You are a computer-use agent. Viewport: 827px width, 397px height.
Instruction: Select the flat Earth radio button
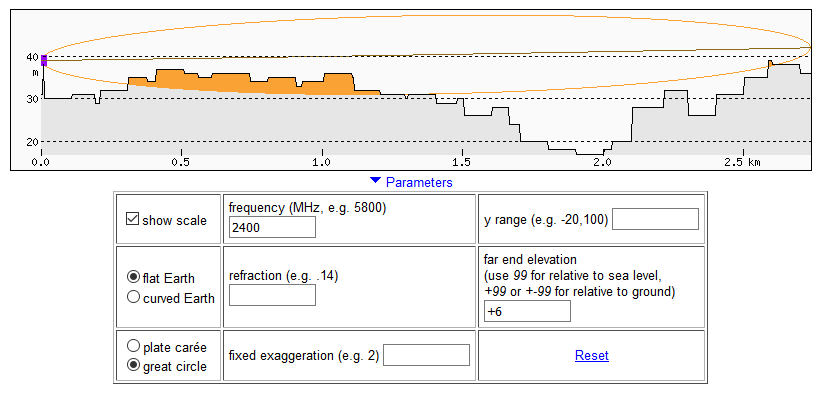click(133, 277)
